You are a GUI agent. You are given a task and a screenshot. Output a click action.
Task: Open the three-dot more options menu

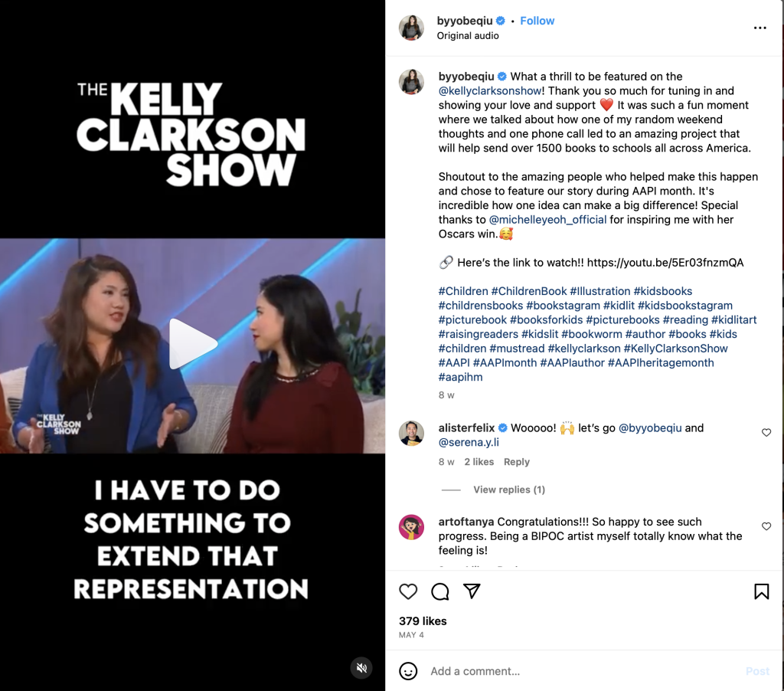coord(759,28)
